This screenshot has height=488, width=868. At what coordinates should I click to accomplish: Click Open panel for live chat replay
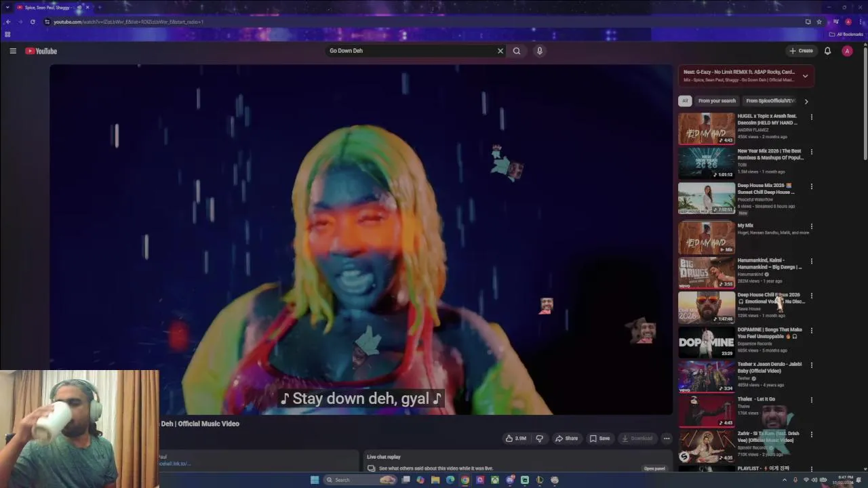[x=654, y=468]
